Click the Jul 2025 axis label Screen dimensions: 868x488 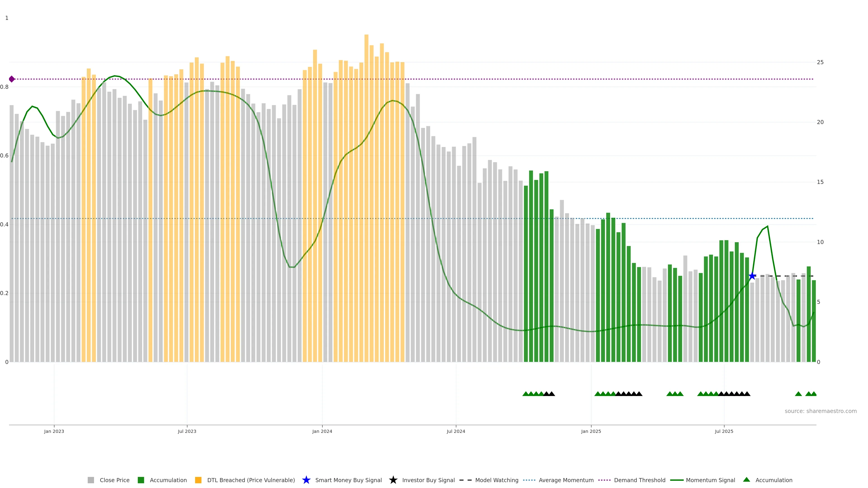click(x=724, y=432)
